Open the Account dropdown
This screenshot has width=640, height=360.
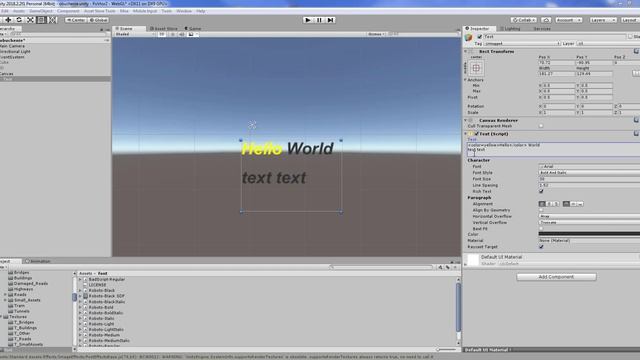[x=568, y=20]
